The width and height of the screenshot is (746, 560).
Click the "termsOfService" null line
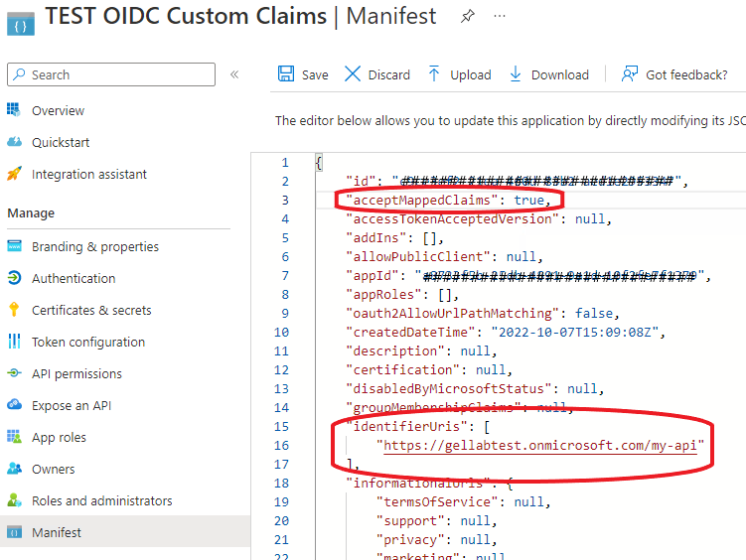click(x=464, y=502)
